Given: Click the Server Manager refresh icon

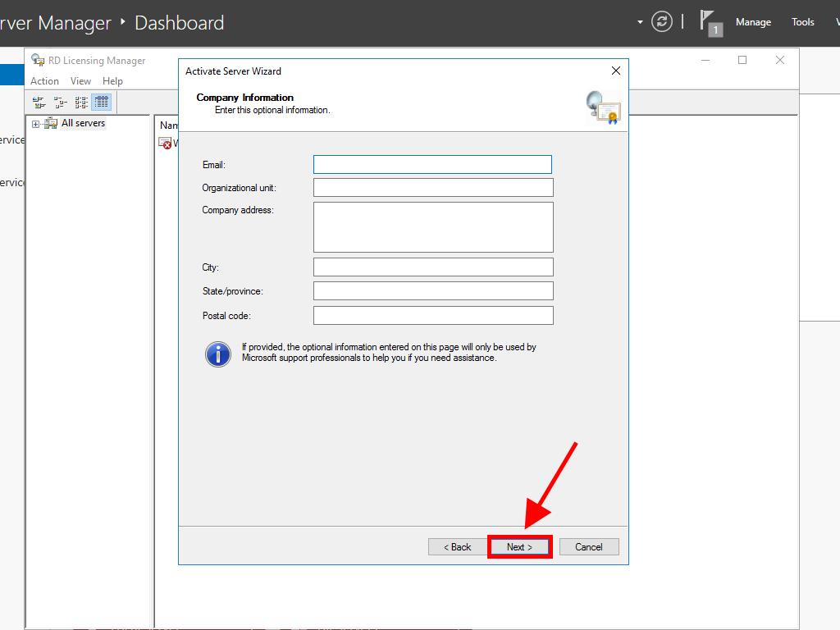Looking at the screenshot, I should tap(662, 22).
